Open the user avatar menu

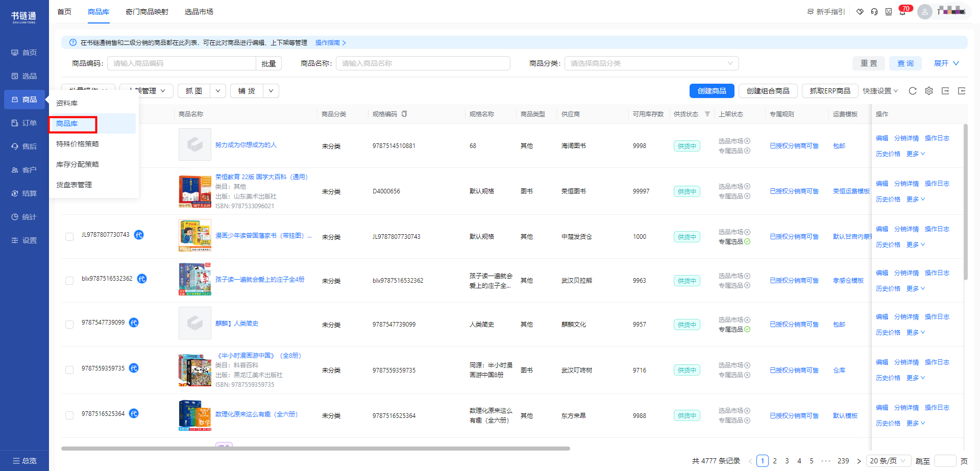pyautogui.click(x=925, y=12)
